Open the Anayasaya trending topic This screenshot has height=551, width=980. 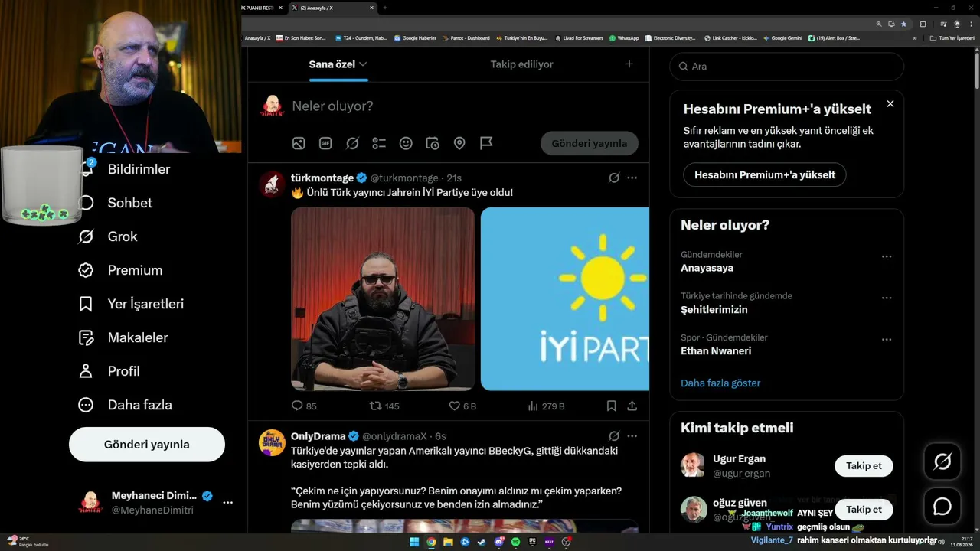point(707,268)
